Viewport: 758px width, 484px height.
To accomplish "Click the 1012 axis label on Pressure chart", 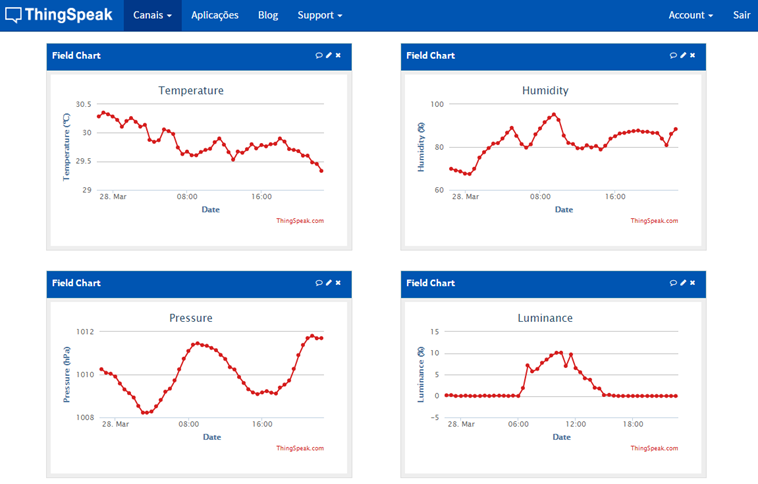I will tap(85, 332).
